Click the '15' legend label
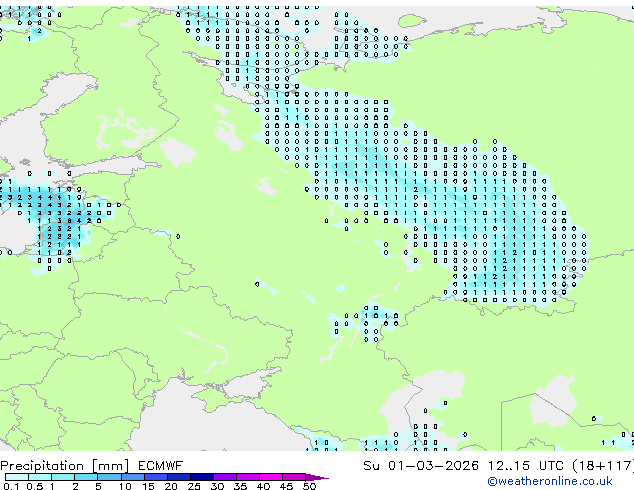Viewport: 634px width, 490px height. point(148,486)
